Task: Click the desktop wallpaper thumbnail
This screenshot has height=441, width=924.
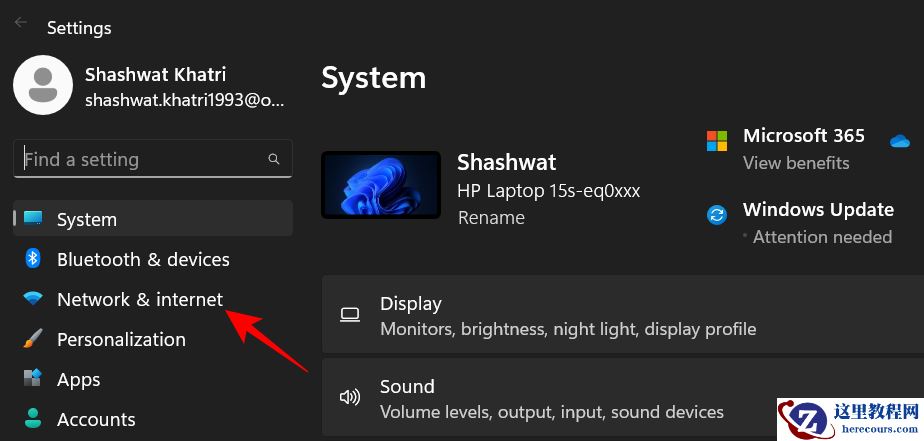Action: pos(381,185)
